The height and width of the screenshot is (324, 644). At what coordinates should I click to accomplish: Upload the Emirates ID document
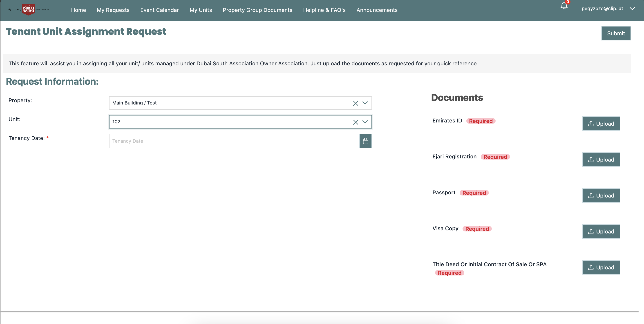601,124
